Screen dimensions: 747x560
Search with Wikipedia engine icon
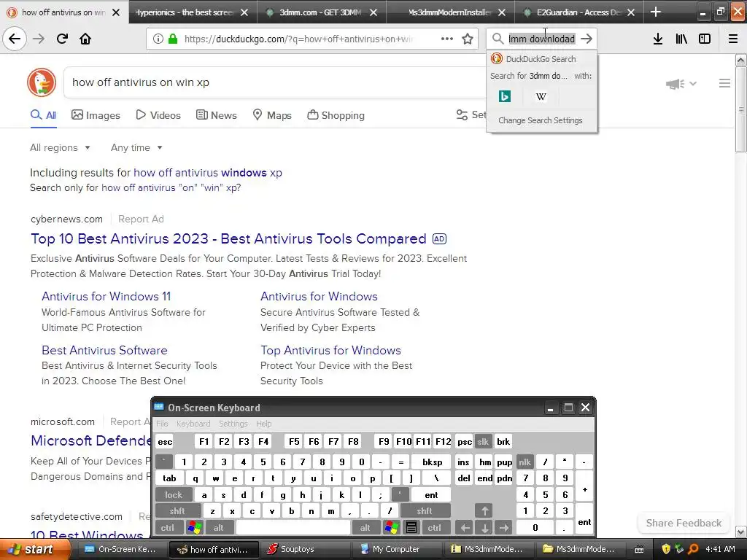coord(541,97)
